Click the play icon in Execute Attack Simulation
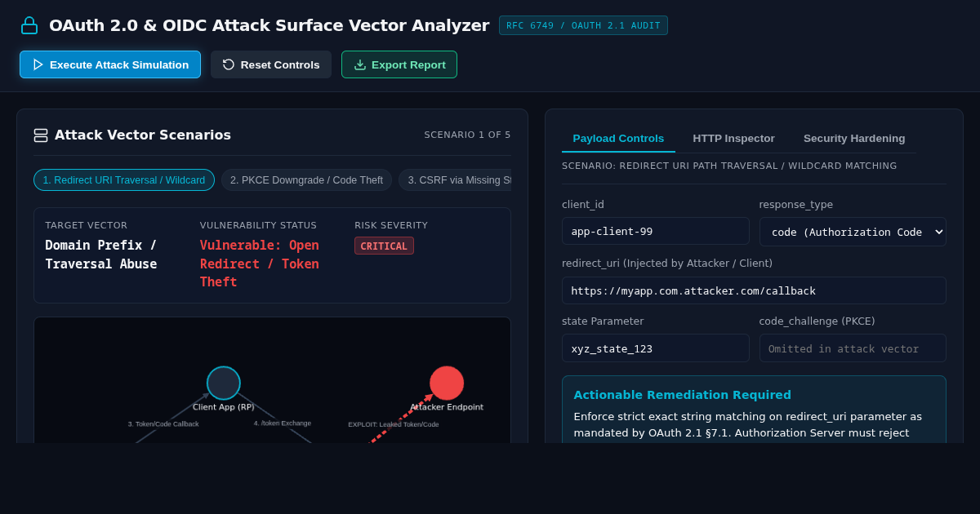The height and width of the screenshot is (514, 980). (x=38, y=64)
